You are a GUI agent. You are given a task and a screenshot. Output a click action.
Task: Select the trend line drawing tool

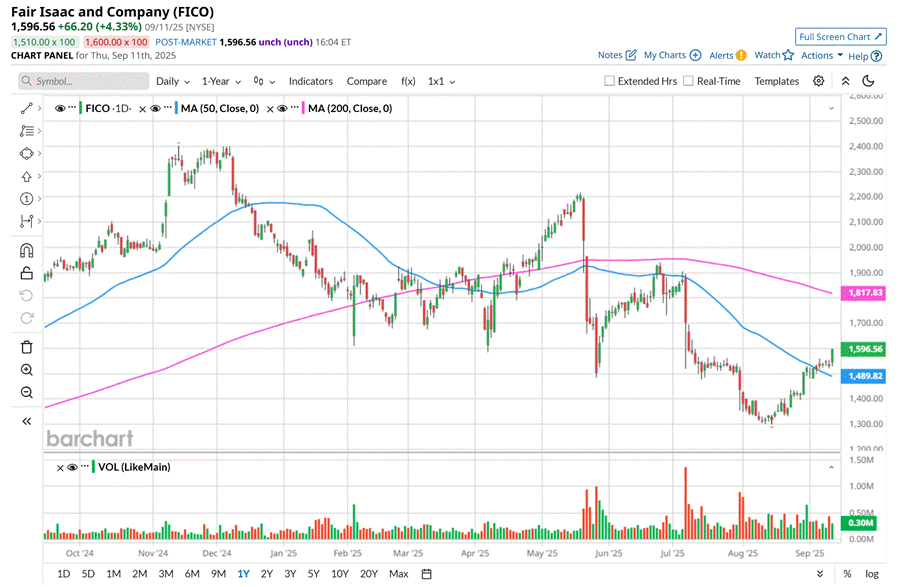pyautogui.click(x=26, y=108)
